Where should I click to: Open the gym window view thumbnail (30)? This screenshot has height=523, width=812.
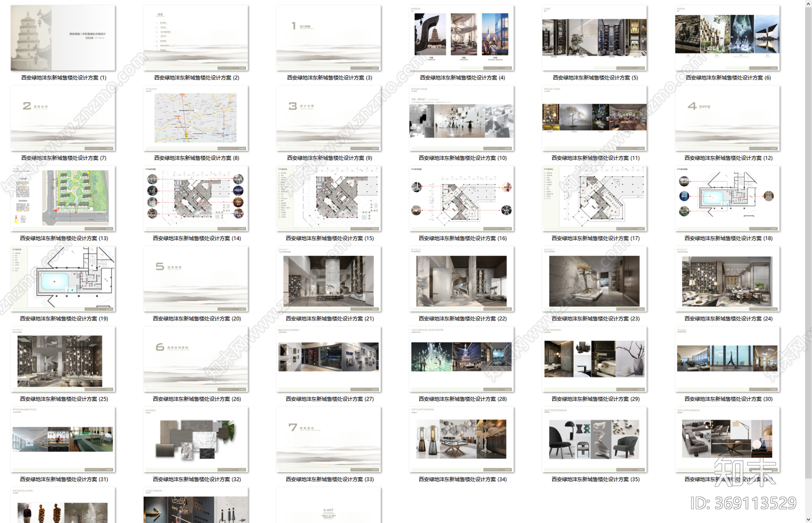pos(728,359)
